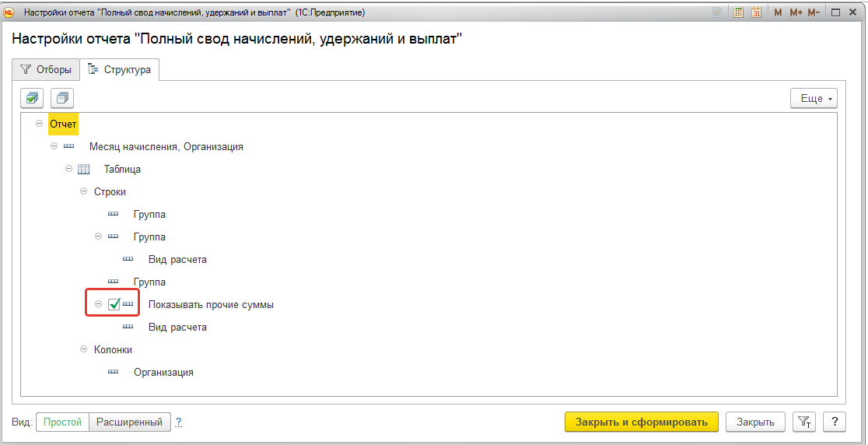Image resolution: width=868 pixels, height=445 pixels.
Task: Open the calendar icon in title bar
Action: click(x=755, y=12)
